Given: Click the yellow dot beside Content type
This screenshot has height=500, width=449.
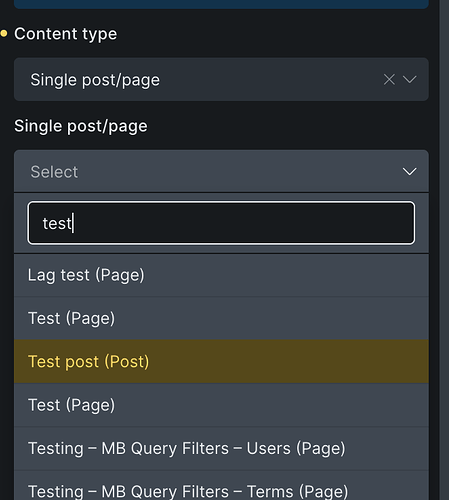Looking at the screenshot, I should 4,33.
